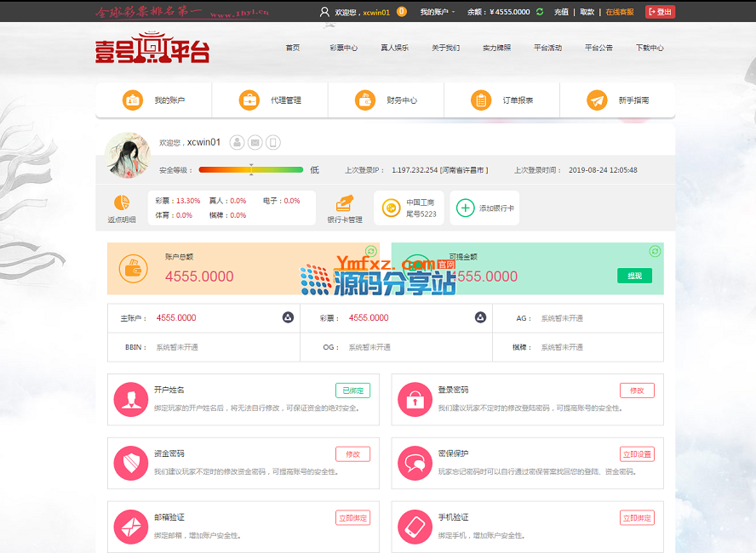Click the phone verification icon next to username

click(272, 143)
